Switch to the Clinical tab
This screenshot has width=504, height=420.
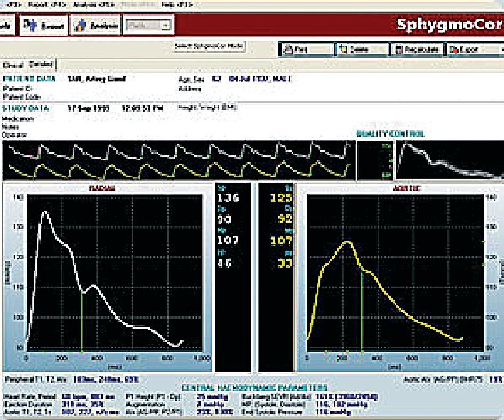click(13, 65)
